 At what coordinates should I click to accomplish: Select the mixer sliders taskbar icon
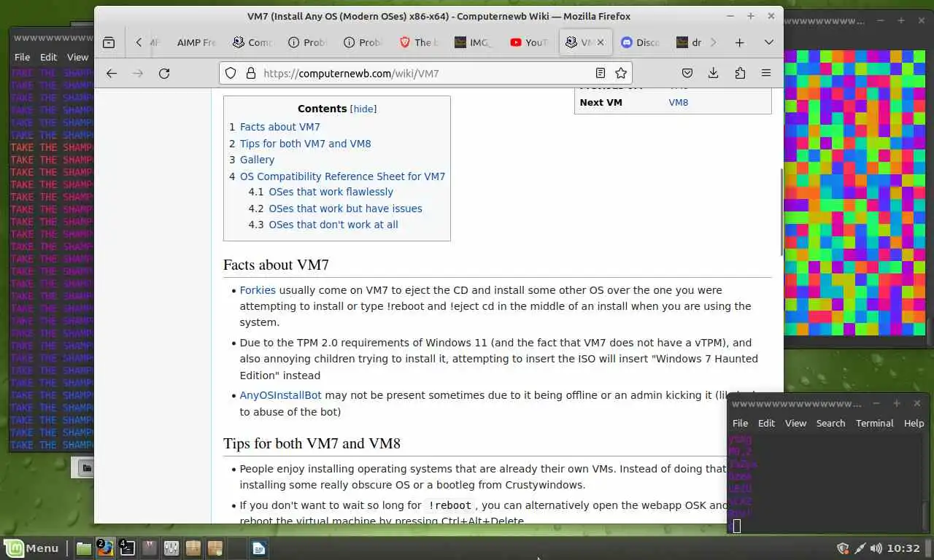(171, 548)
